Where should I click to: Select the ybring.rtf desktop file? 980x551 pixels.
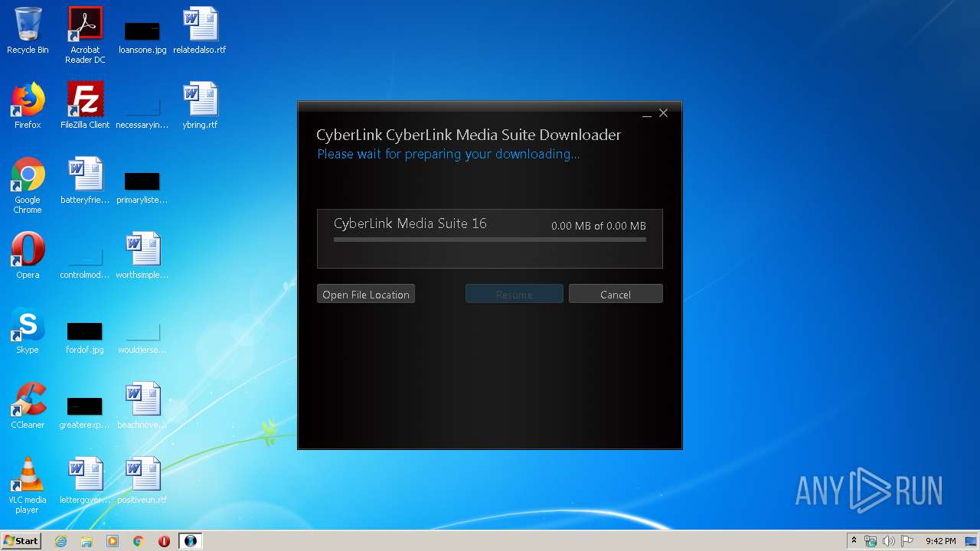pyautogui.click(x=200, y=106)
